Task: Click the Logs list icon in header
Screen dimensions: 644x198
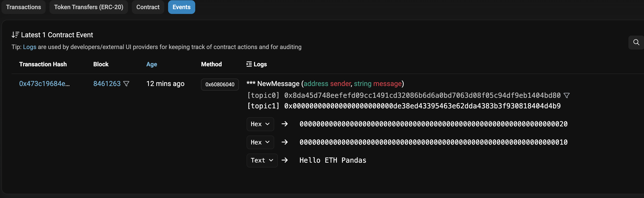Action: tap(249, 64)
